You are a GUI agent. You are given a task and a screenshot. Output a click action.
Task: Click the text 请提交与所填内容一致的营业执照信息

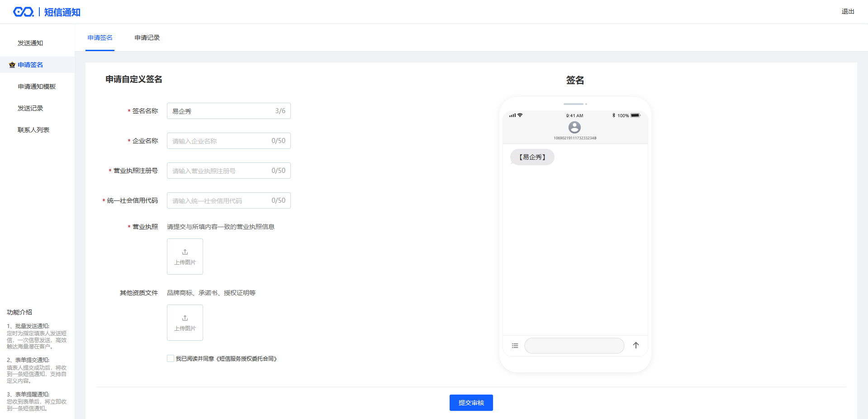(x=221, y=227)
